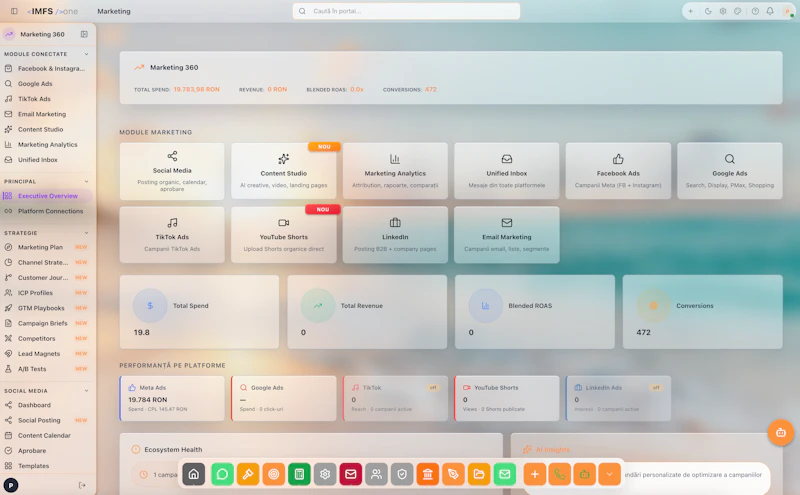
Task: Collapse the MODULE CONECTATE section
Action: click(86, 54)
